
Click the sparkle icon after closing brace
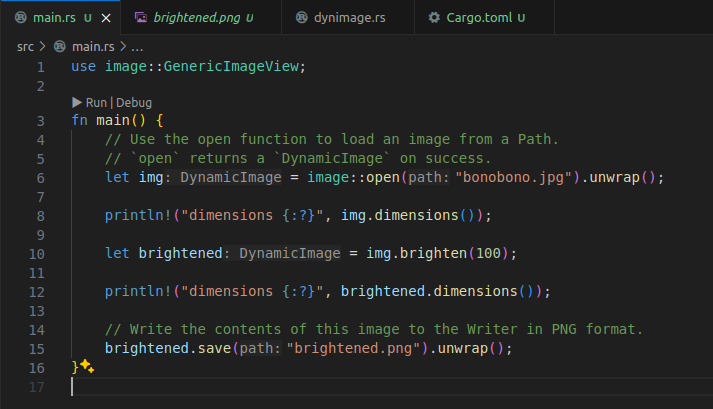coord(87,367)
